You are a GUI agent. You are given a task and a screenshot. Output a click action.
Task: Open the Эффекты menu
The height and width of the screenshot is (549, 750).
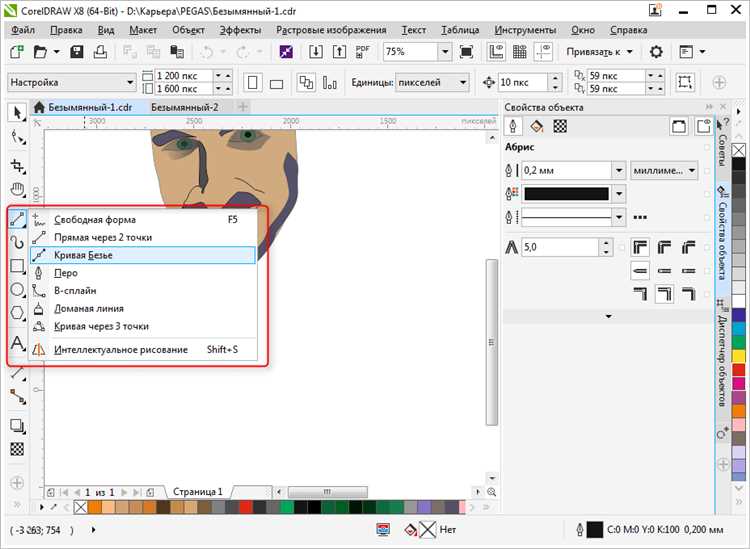pyautogui.click(x=241, y=30)
